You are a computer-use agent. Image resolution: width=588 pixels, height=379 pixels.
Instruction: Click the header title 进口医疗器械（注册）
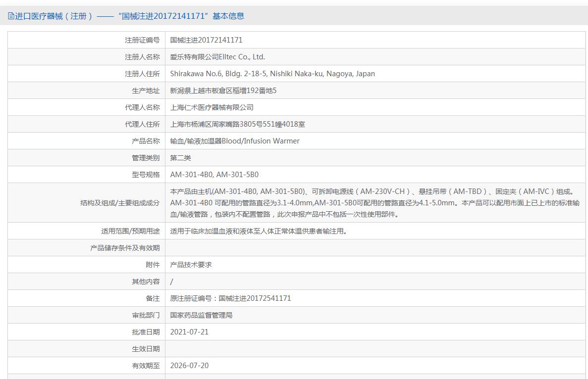53,16
